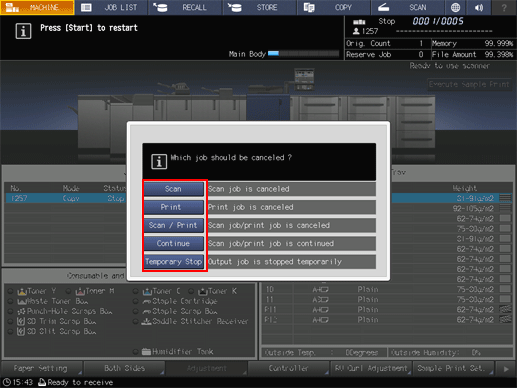Go to the STORE tab
Image resolution: width=517 pixels, height=388 pixels.
tap(260, 7)
